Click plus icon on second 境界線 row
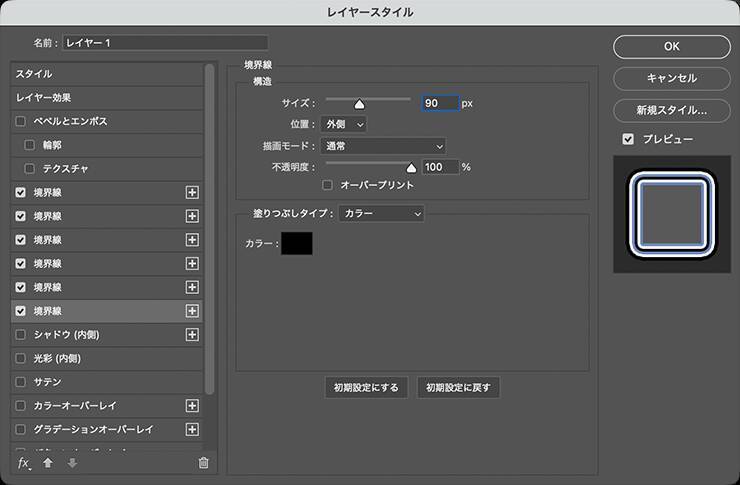This screenshot has height=485, width=740. 192,216
